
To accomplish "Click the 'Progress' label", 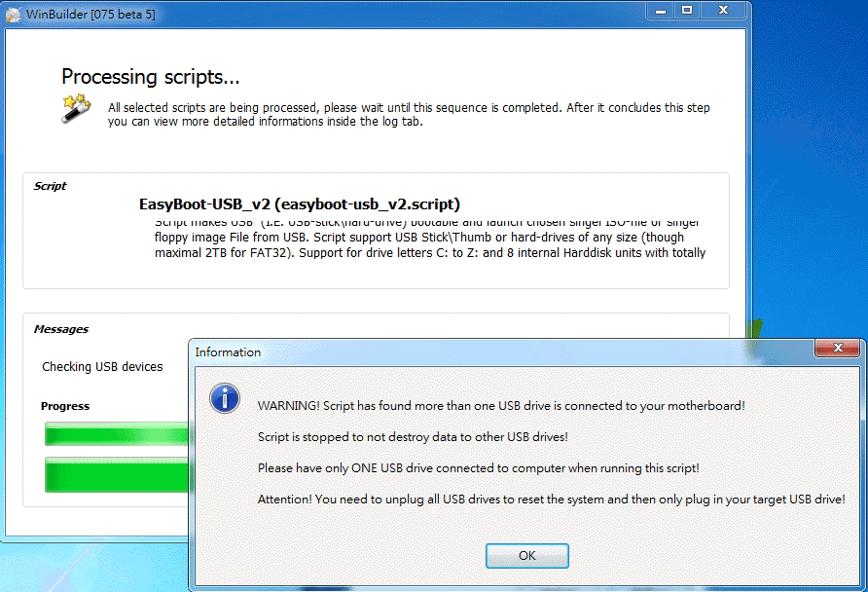I will (x=65, y=406).
